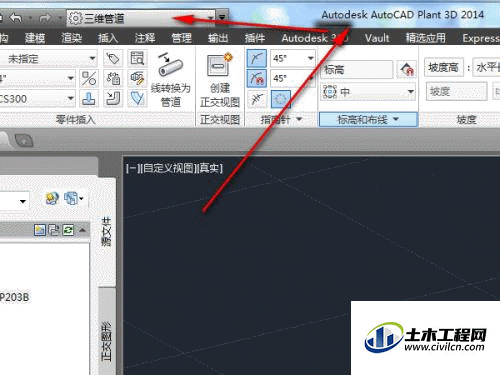This screenshot has width=500, height=375.
Task: Click the elbow with arrow icon
Action: (113, 99)
